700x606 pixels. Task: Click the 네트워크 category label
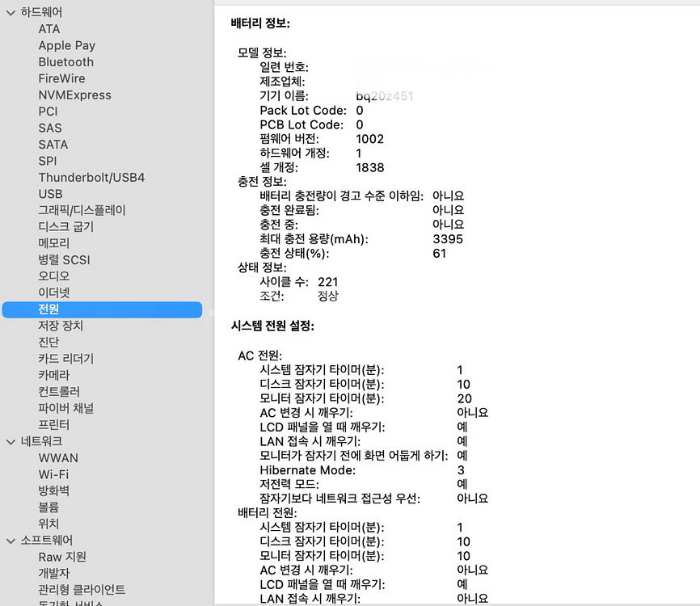click(41, 441)
